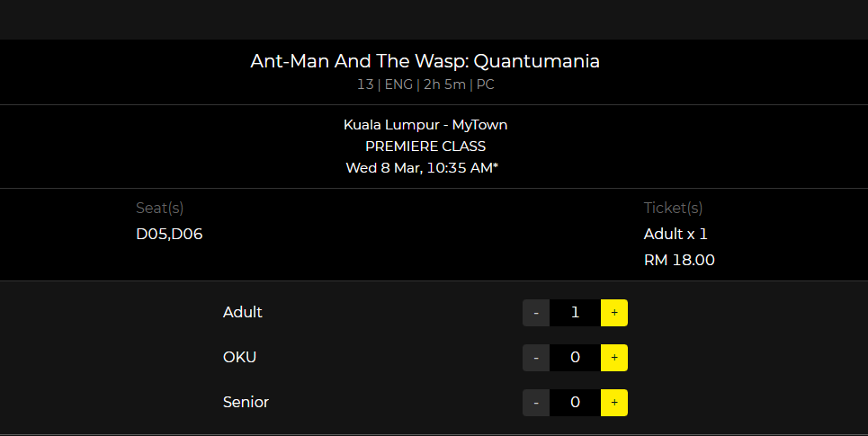Decrease Adult ticket count with minus button
This screenshot has width=868, height=436.
tap(536, 313)
